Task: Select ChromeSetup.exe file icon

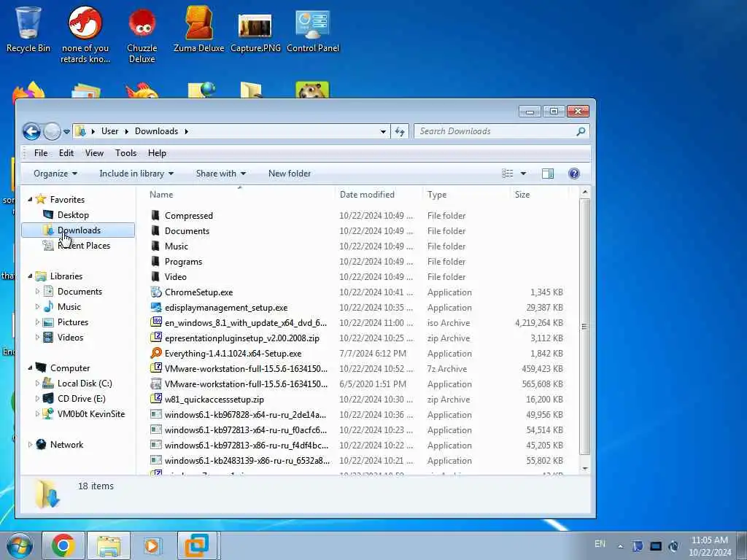Action: click(156, 292)
